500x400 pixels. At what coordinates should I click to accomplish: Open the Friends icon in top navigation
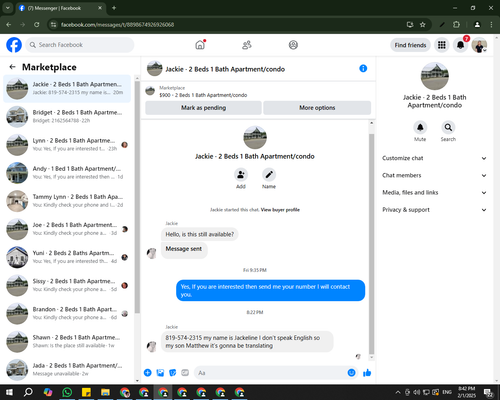coord(247,45)
